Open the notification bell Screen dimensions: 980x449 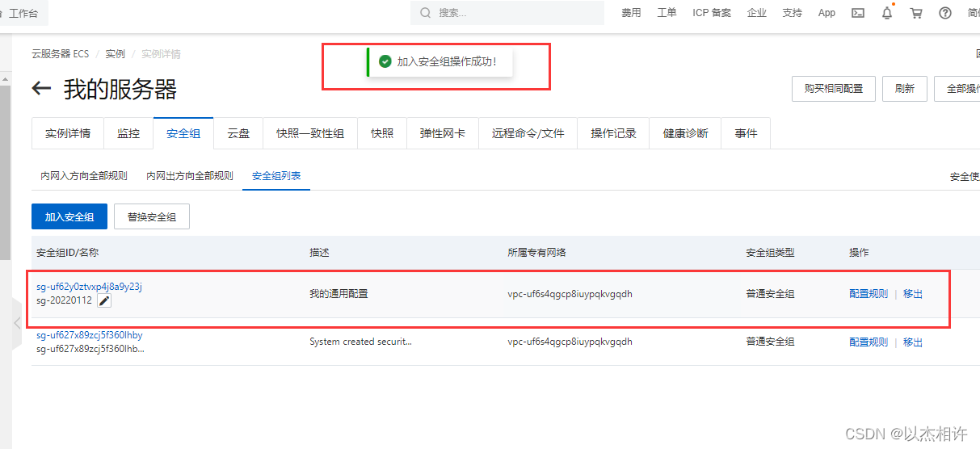[887, 13]
